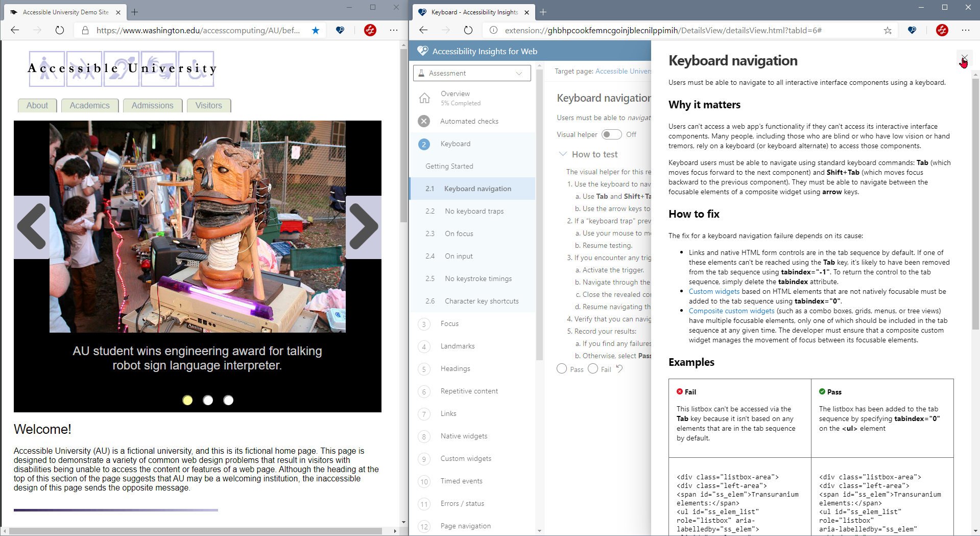Refresh the Accessibility Insights details page
Viewport: 980px width, 536px height.
click(468, 30)
